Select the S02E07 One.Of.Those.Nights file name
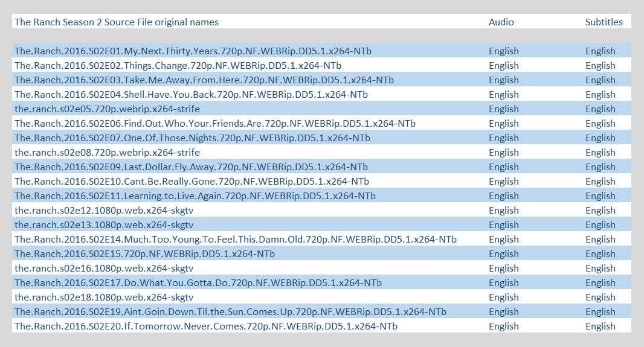The image size is (644, 347). tap(192, 138)
